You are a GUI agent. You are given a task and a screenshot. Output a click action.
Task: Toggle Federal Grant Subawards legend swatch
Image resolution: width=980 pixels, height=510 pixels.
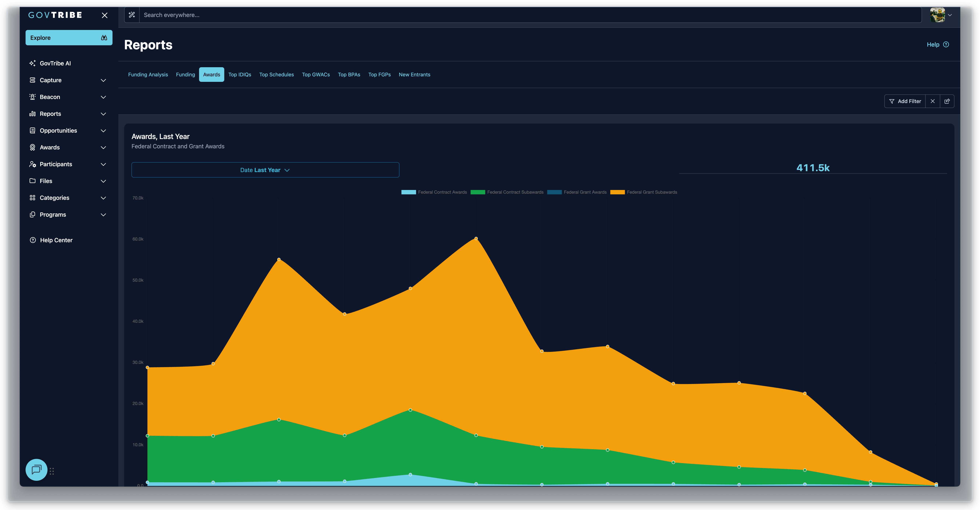617,192
